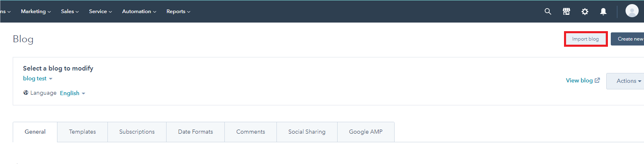Open the Automation dropdown menu
The image size is (644, 164).
(x=139, y=11)
